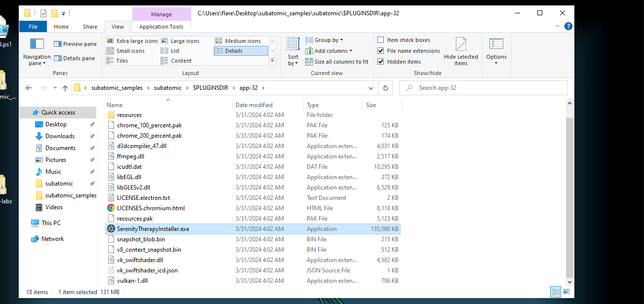Screen dimensions: 644x304
Task: Open the Sort by menu
Action: pos(293,52)
